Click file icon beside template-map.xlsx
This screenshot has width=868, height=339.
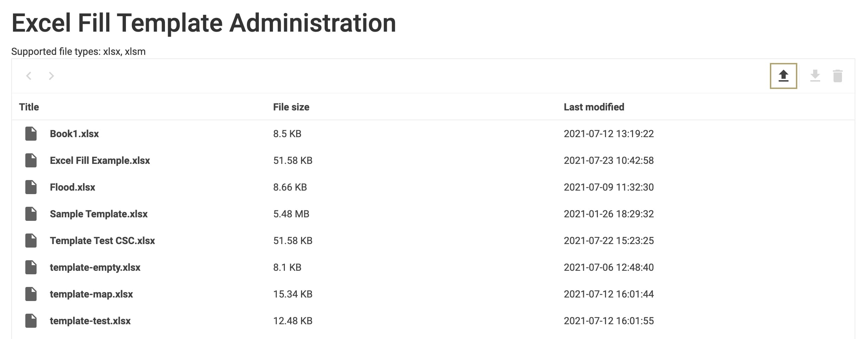(x=31, y=294)
